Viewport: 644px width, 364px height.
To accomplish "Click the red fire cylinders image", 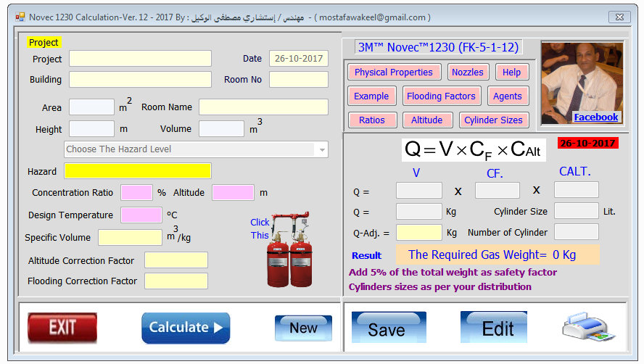I will (x=290, y=249).
